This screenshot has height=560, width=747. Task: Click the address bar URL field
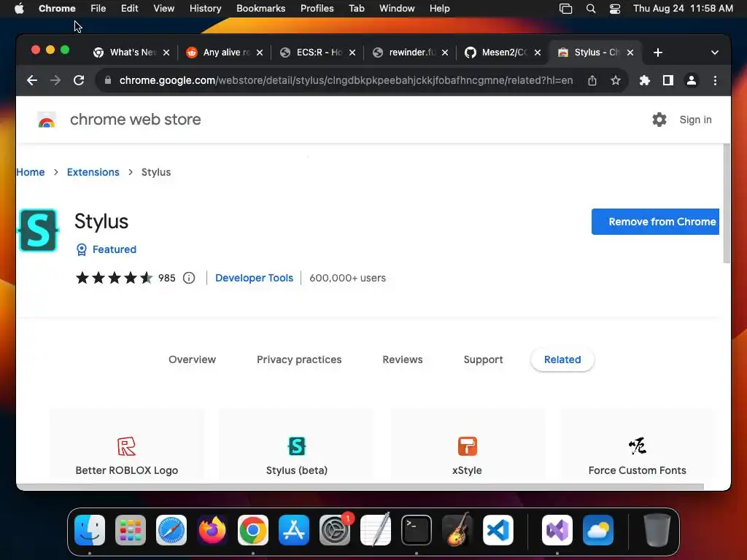coord(346,80)
